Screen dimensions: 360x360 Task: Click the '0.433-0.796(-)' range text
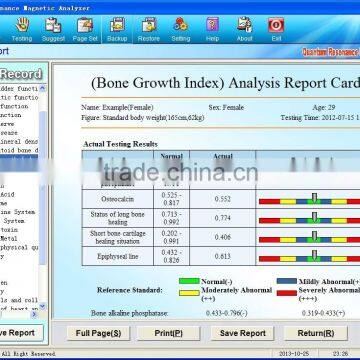[x=226, y=313]
